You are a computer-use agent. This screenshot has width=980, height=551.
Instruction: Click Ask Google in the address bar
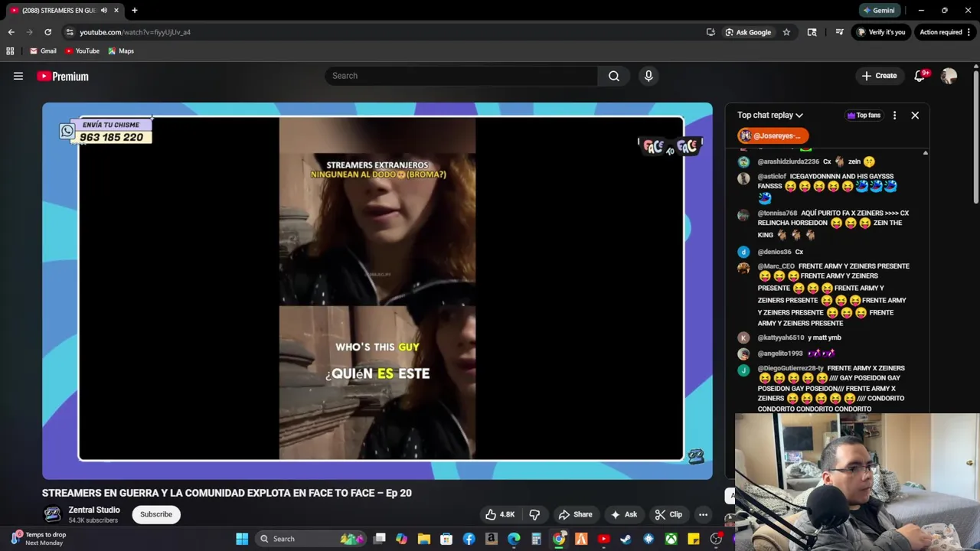point(748,32)
